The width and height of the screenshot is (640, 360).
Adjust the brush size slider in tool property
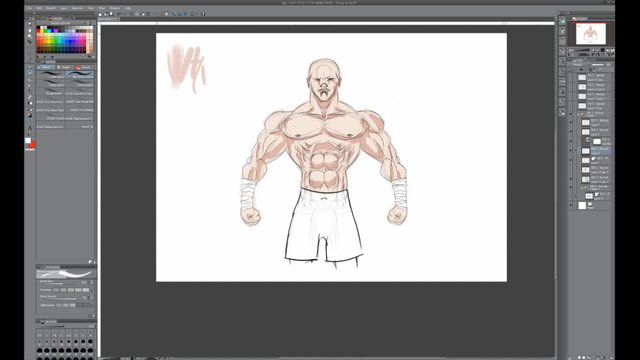coord(61,283)
